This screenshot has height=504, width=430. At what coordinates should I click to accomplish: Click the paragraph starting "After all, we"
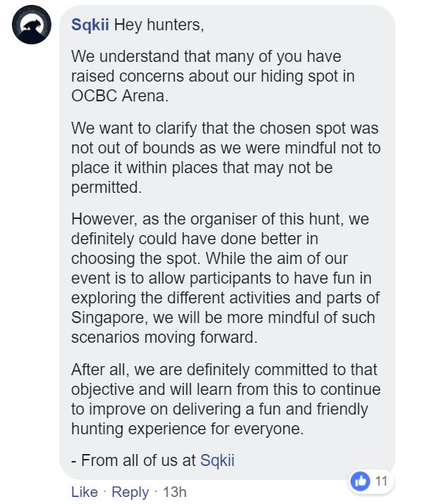coord(225,398)
